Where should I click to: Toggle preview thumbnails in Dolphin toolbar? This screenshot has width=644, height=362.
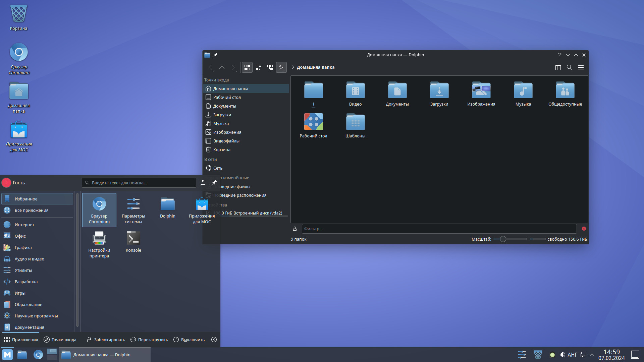pos(281,67)
